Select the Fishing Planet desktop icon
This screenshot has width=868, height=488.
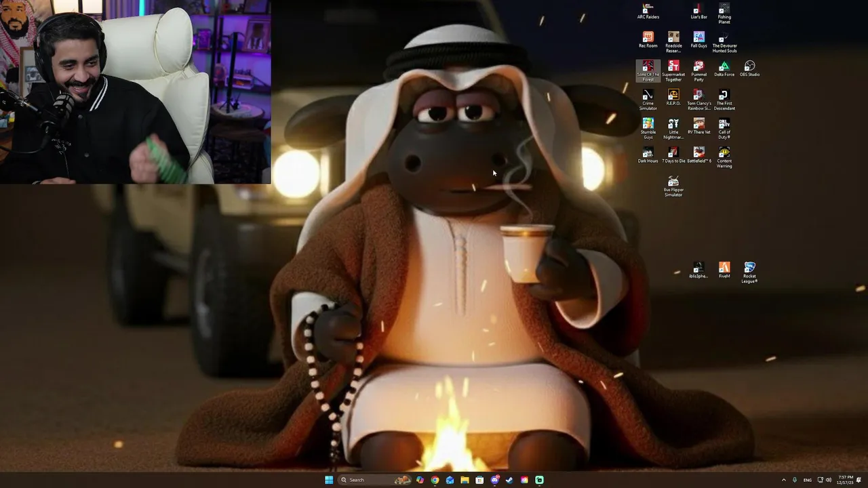(724, 14)
